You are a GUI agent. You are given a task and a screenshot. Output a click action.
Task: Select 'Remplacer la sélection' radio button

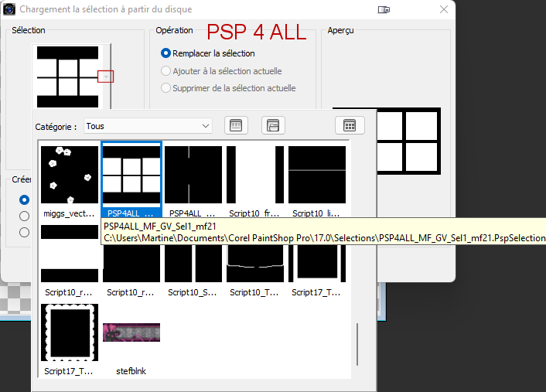tap(166, 53)
